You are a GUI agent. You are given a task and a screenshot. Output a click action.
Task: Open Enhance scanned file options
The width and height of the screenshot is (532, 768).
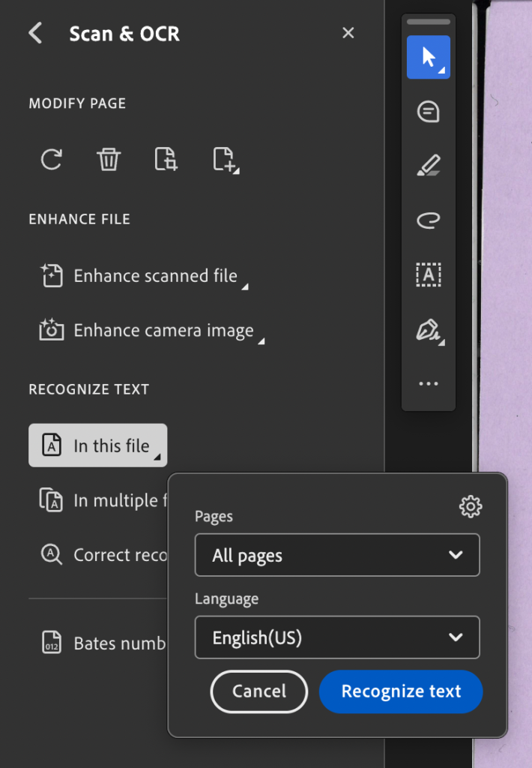coord(145,276)
